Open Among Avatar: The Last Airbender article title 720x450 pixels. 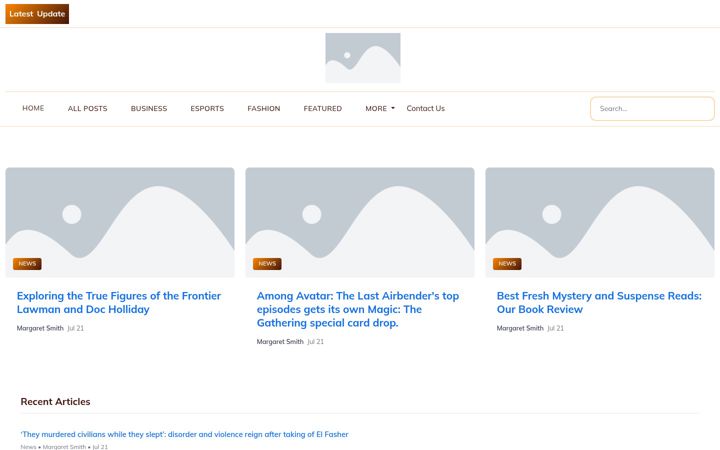358,309
